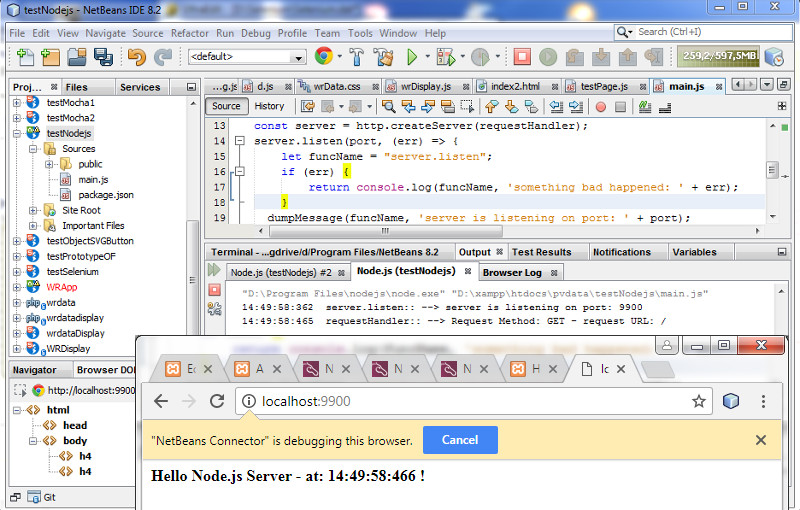The height and width of the screenshot is (510, 800).
Task: Collapse code fold at line 14
Action: (x=240, y=140)
